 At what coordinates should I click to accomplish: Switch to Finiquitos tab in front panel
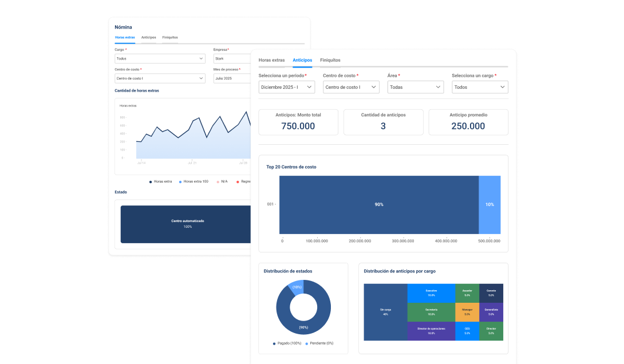pos(330,60)
